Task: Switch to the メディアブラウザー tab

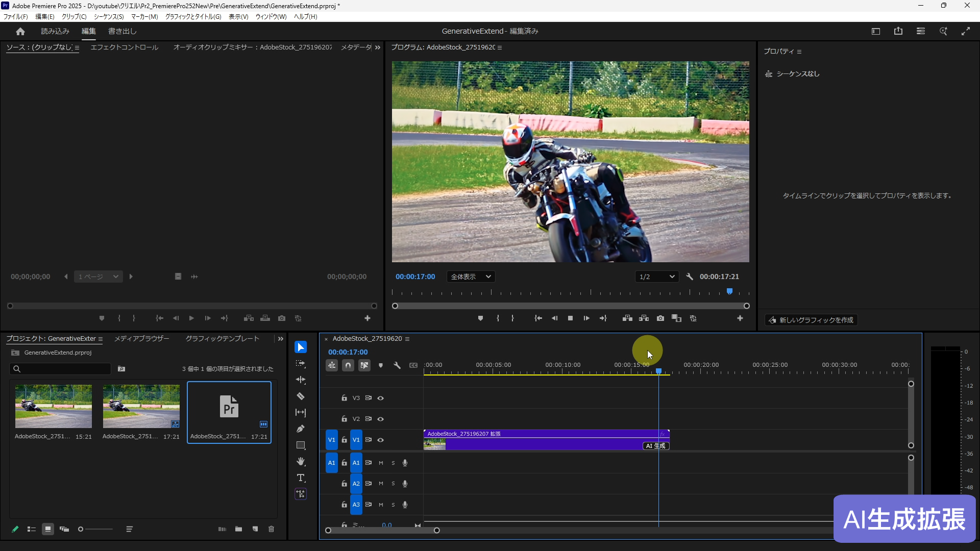Action: click(141, 339)
